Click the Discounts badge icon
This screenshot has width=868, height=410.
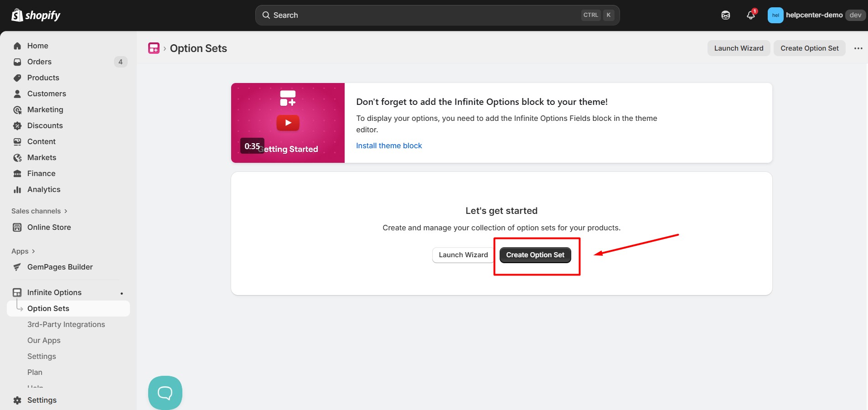pyautogui.click(x=17, y=125)
